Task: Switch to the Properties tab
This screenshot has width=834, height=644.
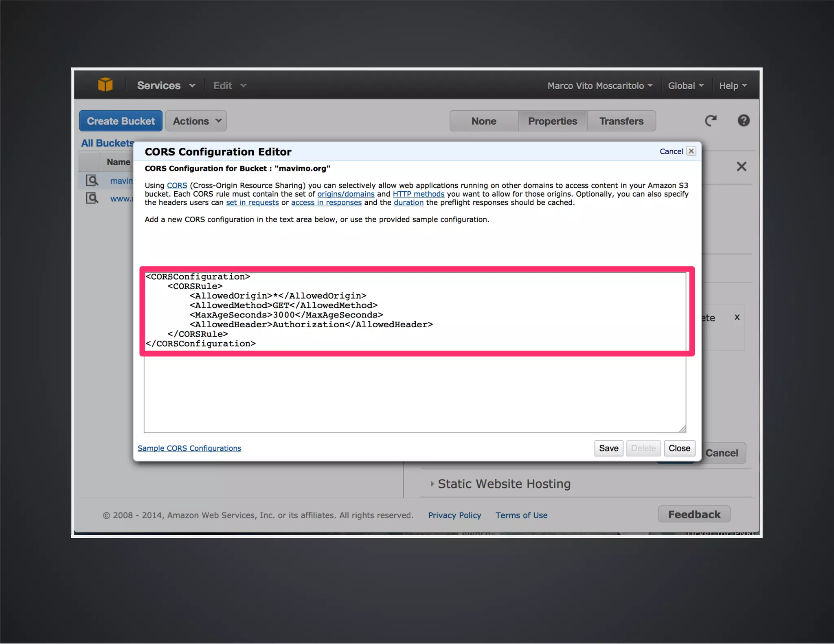Action: coord(552,121)
